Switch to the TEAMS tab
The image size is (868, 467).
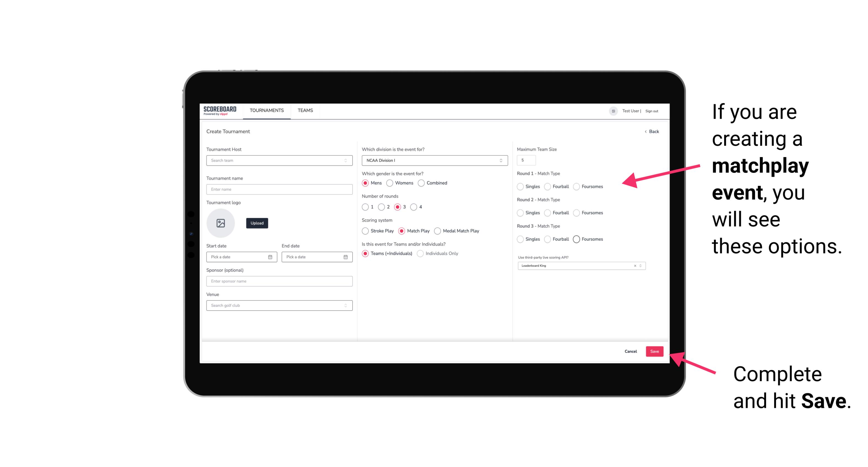pyautogui.click(x=305, y=110)
